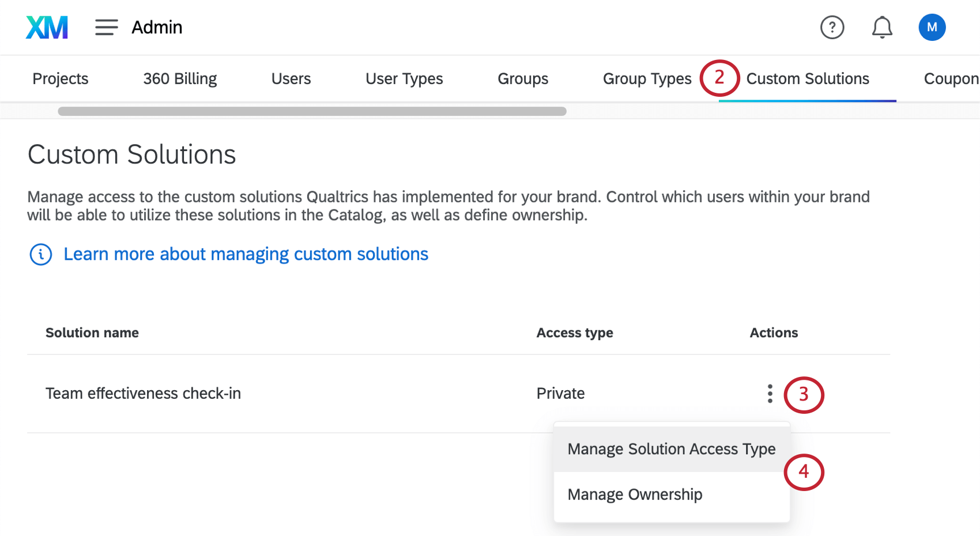Sort by the Solution name column header
This screenshot has height=536, width=980.
click(92, 333)
